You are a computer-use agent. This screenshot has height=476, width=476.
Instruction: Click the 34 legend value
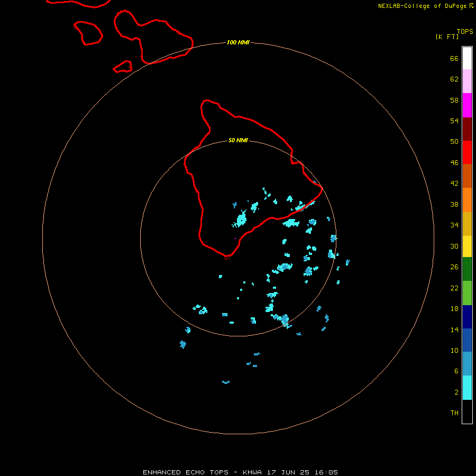click(x=454, y=225)
